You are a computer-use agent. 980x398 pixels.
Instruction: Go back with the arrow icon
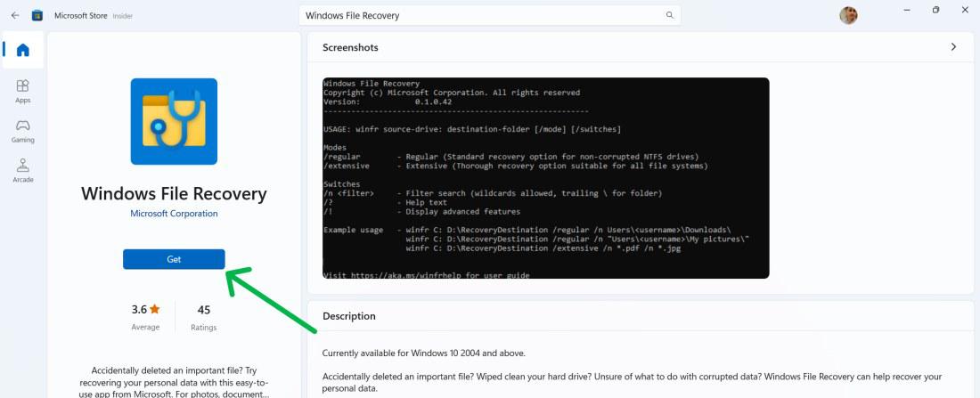coord(15,16)
